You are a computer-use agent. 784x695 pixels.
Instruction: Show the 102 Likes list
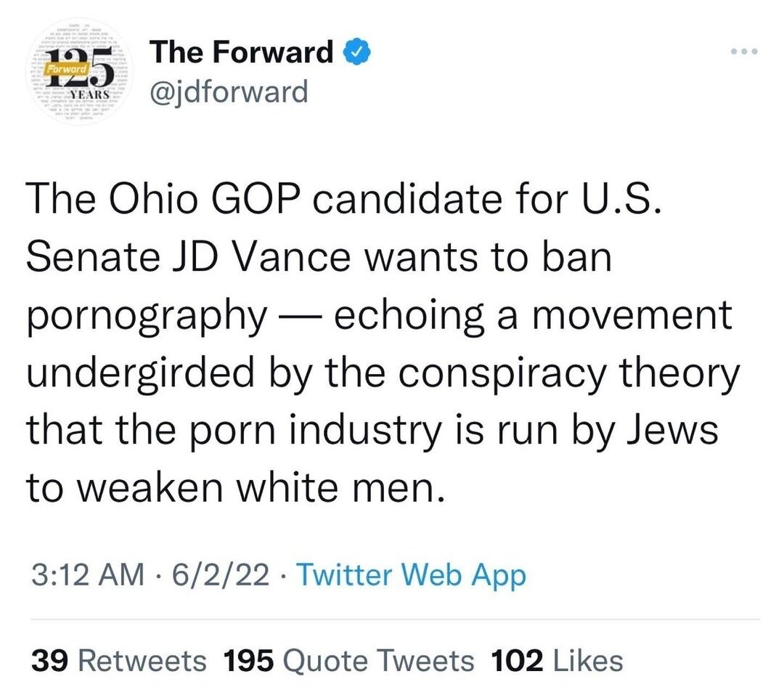click(558, 660)
